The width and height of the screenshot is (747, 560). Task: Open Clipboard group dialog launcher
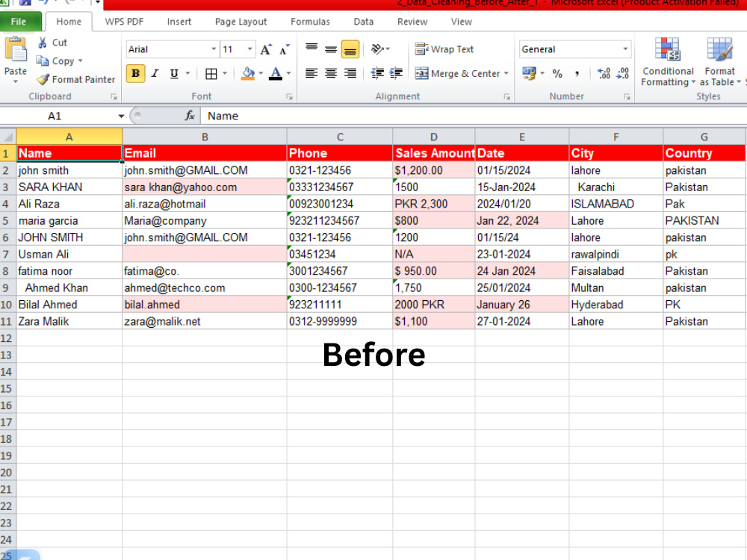click(114, 96)
